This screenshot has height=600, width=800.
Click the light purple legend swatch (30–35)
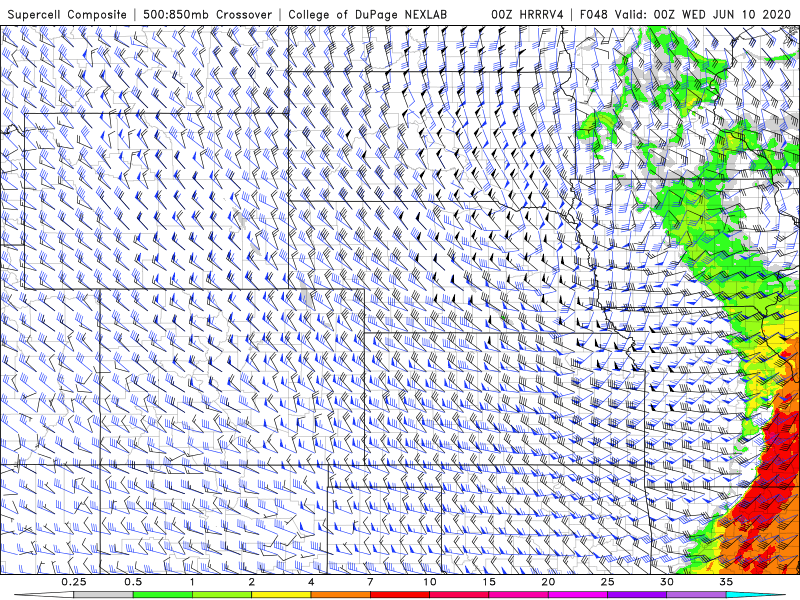696,595
